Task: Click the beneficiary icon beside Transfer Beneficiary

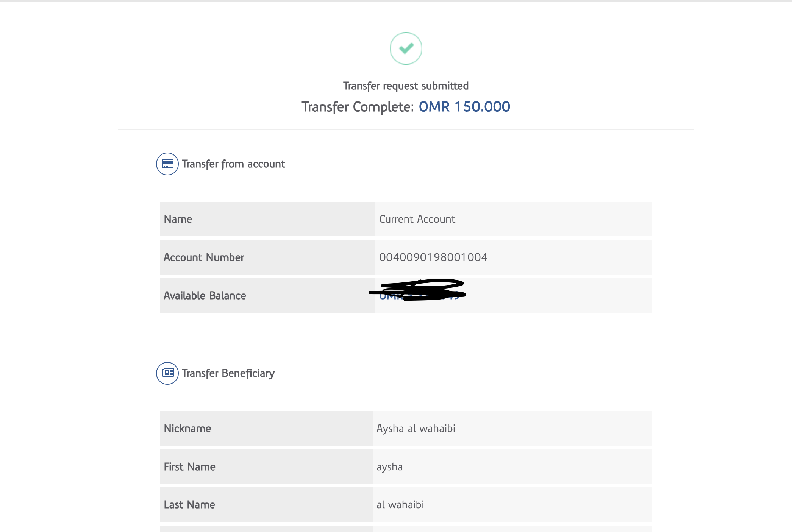Action: [167, 373]
